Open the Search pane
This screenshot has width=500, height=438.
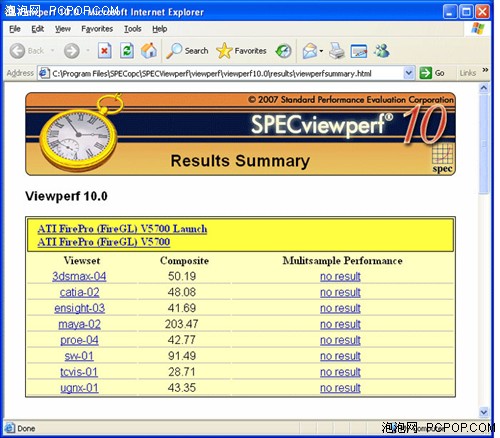pos(187,51)
